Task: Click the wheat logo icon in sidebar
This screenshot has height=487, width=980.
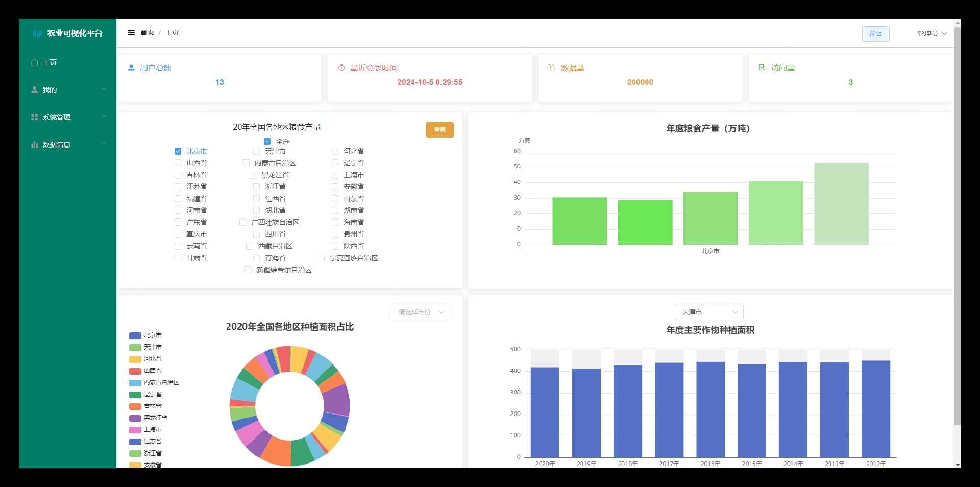Action: point(37,33)
